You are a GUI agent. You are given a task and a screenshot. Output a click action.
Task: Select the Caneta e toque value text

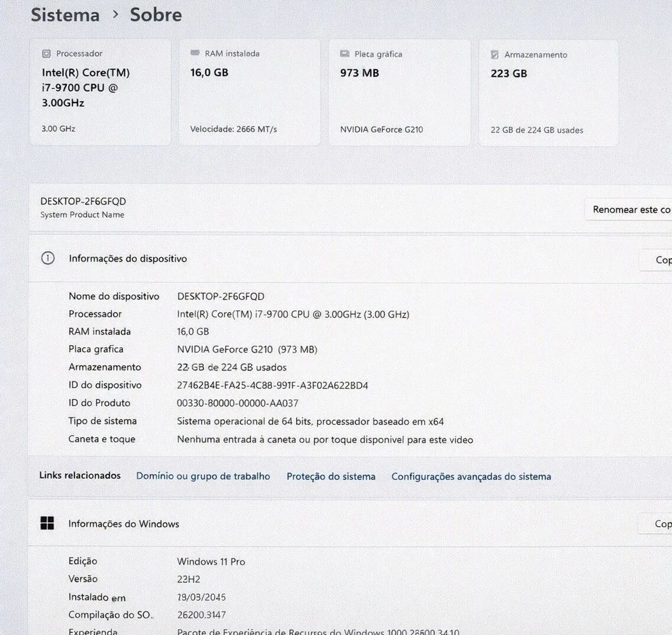(x=325, y=439)
